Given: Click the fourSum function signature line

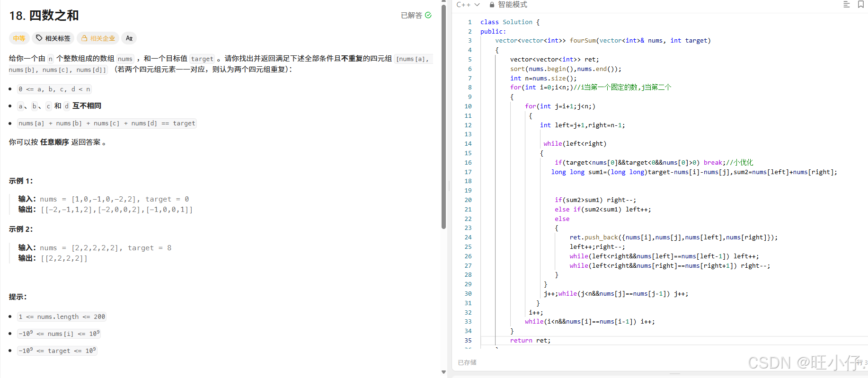Looking at the screenshot, I should (x=603, y=41).
